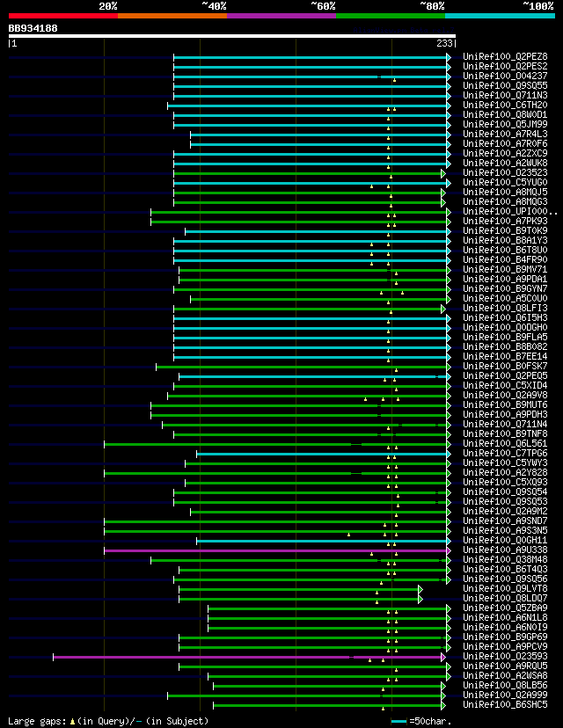Click the query end position 233
This screenshot has height=728, width=563.
click(x=445, y=43)
